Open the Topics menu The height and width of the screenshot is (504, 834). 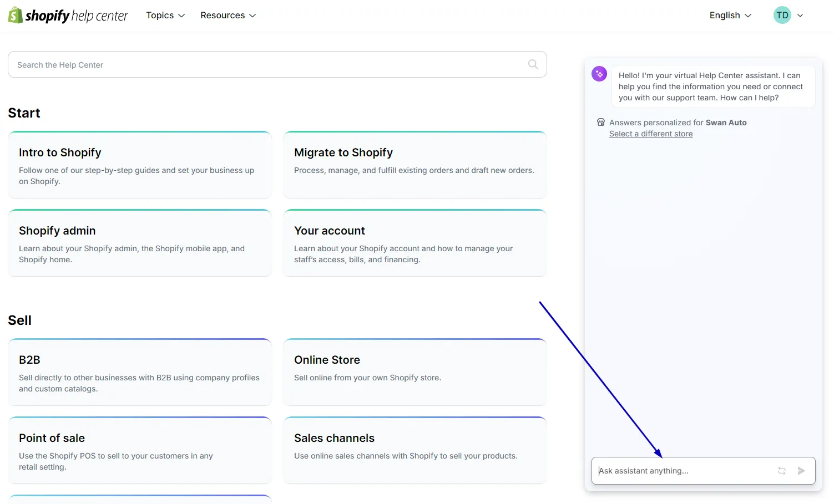[x=165, y=16]
